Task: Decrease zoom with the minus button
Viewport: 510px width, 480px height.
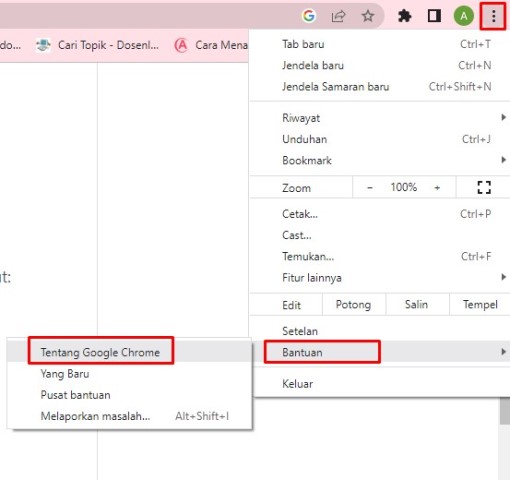Action: [x=370, y=188]
